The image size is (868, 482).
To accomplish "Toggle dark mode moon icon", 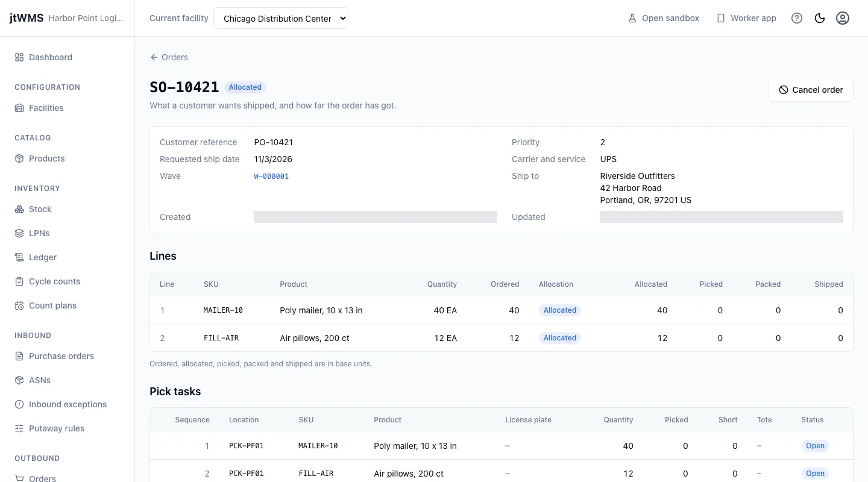I will [x=820, y=18].
